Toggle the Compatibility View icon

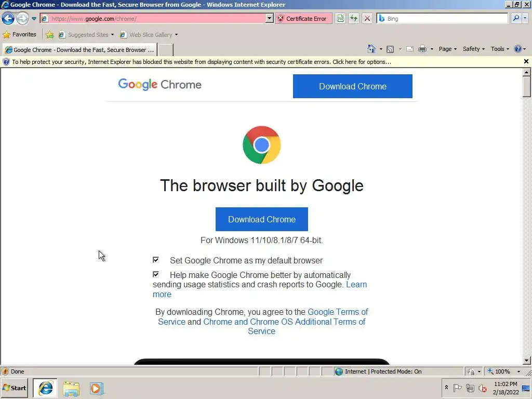[x=340, y=19]
